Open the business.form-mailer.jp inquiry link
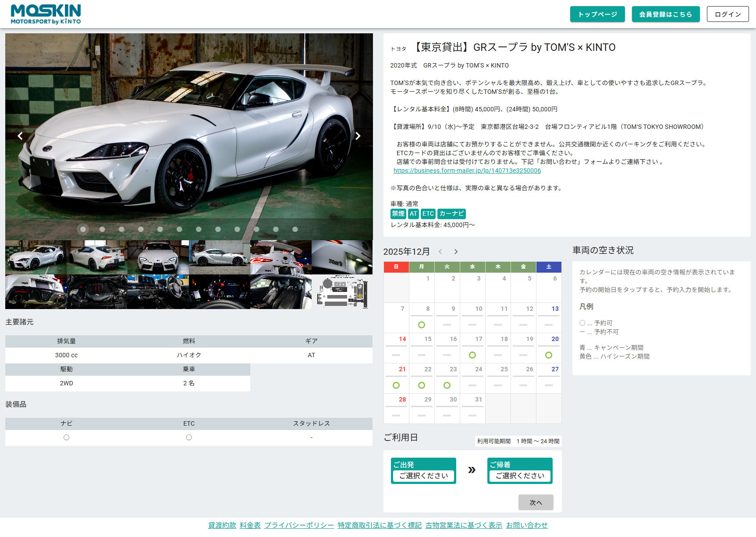Image resolution: width=756 pixels, height=537 pixels. (467, 171)
